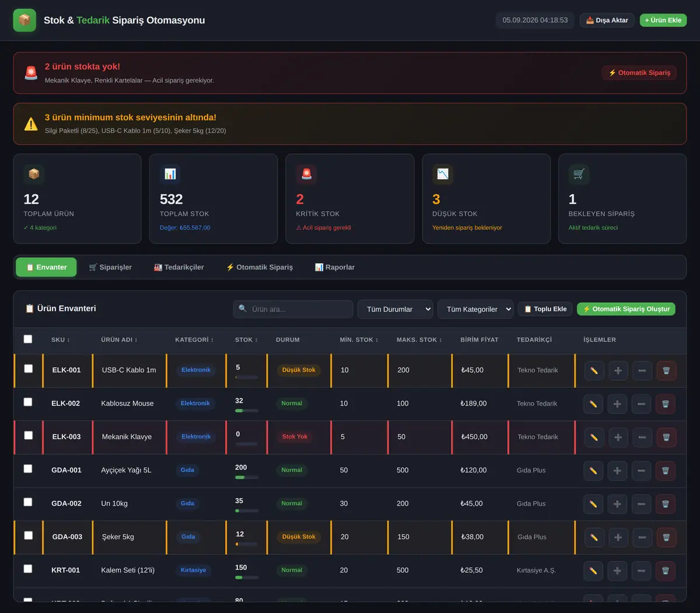
Task: Edit the GDA-002 Un 10kg product
Action: [593, 504]
